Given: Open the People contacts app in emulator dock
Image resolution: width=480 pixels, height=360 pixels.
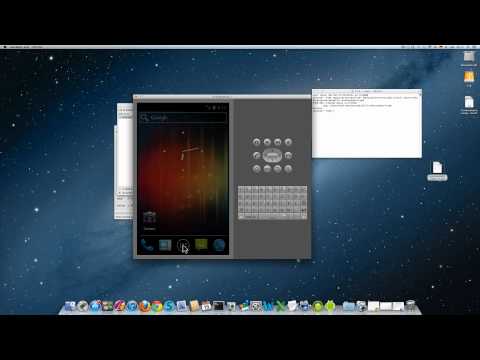Looking at the screenshot, I should coord(165,245).
